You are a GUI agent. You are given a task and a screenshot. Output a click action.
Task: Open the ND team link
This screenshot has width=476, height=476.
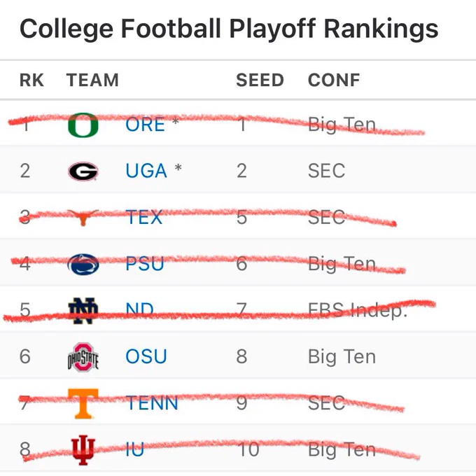point(139,310)
